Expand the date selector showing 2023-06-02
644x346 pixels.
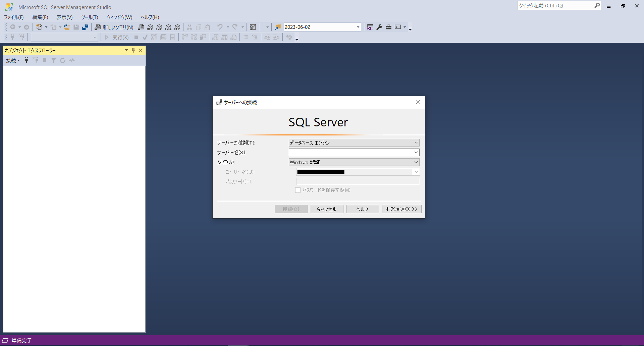(358, 27)
